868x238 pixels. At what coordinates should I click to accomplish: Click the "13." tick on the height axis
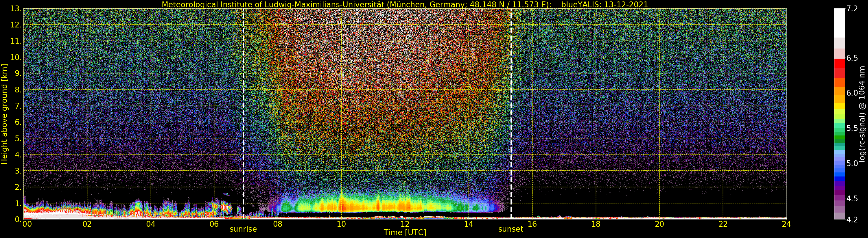pyautogui.click(x=16, y=9)
